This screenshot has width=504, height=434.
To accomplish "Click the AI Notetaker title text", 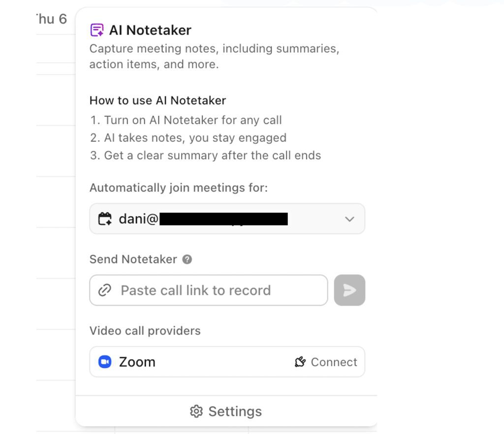I will click(151, 30).
